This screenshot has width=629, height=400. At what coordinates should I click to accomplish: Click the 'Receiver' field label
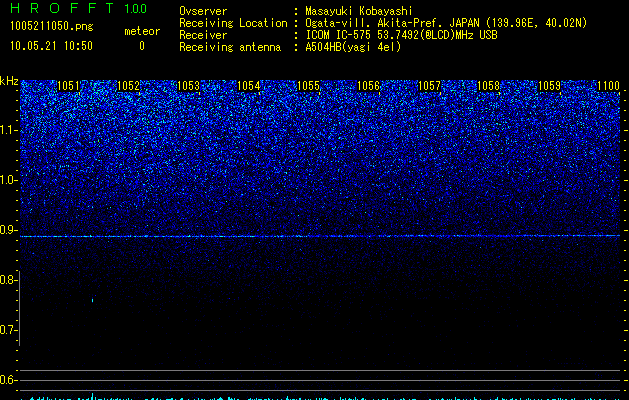point(203,35)
